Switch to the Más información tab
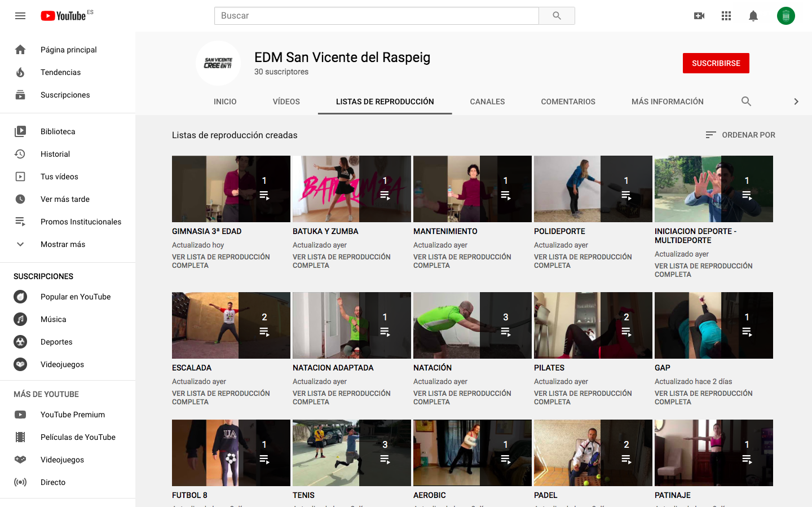Image resolution: width=812 pixels, height=507 pixels. pos(668,102)
